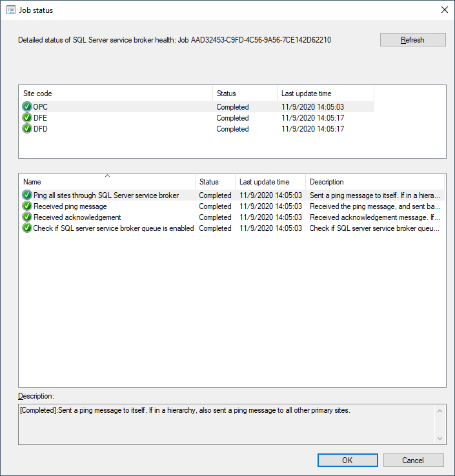The image size is (455, 476).
Task: Click check icon for broker queue enabled row
Action: [27, 228]
